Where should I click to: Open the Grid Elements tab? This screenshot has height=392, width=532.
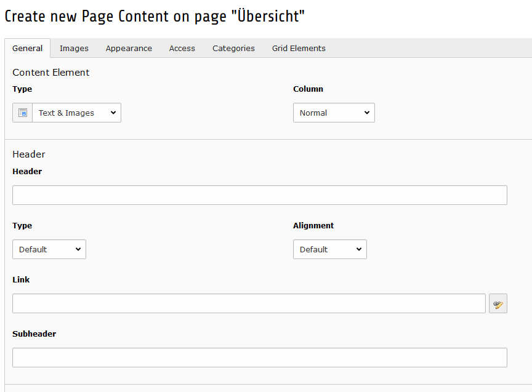click(299, 48)
